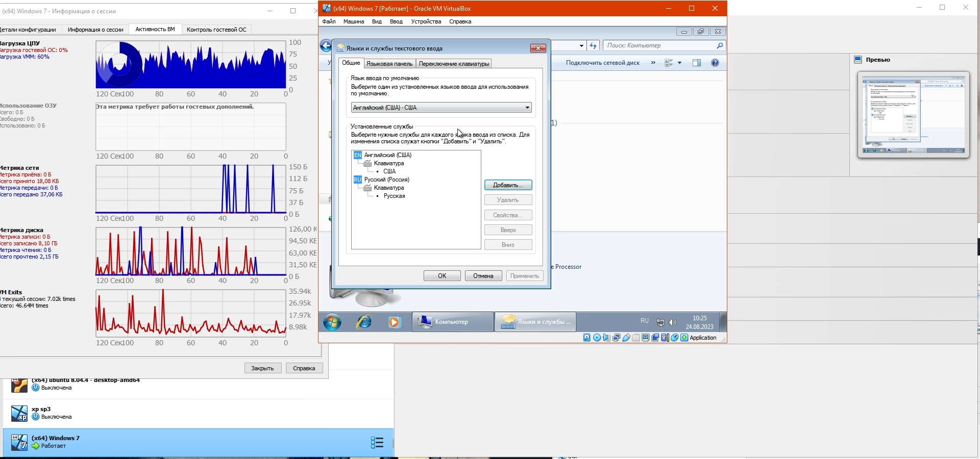Expand the Explorer view options arrow
This screenshot has width=980, height=459.
[679, 63]
